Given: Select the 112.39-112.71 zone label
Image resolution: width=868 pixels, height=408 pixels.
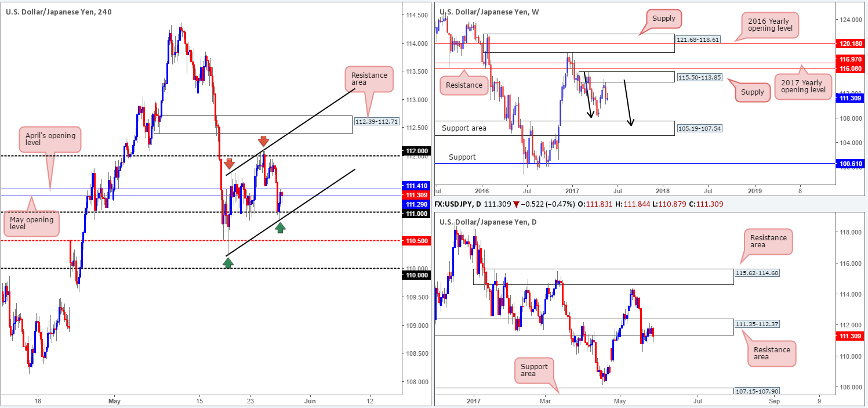Looking at the screenshot, I should click(x=376, y=122).
